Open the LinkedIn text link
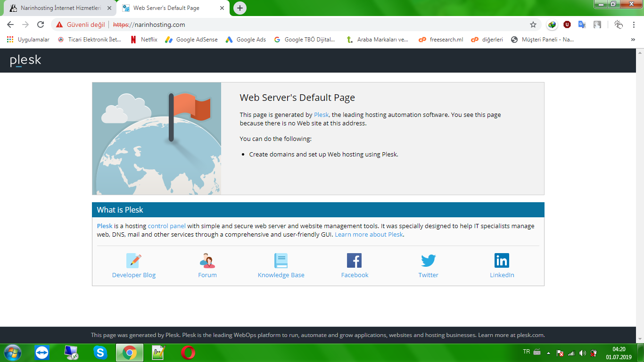This screenshot has height=362, width=644. pyautogui.click(x=502, y=275)
